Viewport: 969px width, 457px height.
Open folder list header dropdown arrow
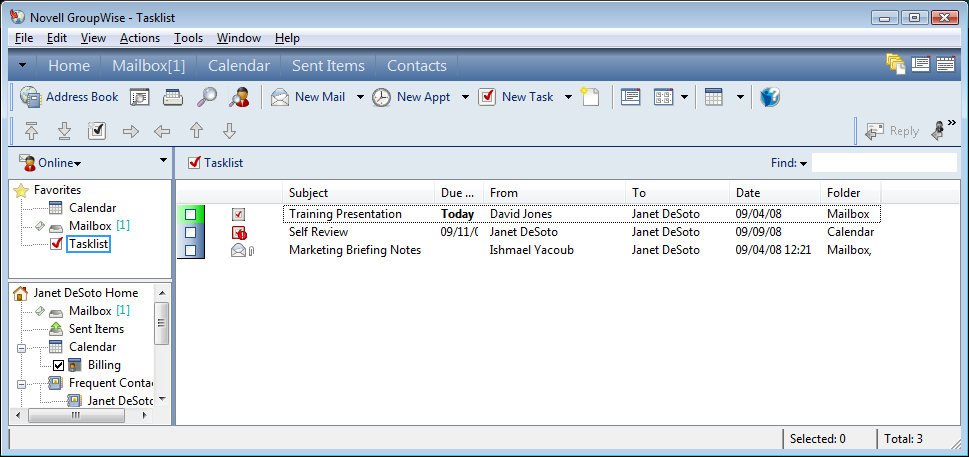[x=163, y=160]
